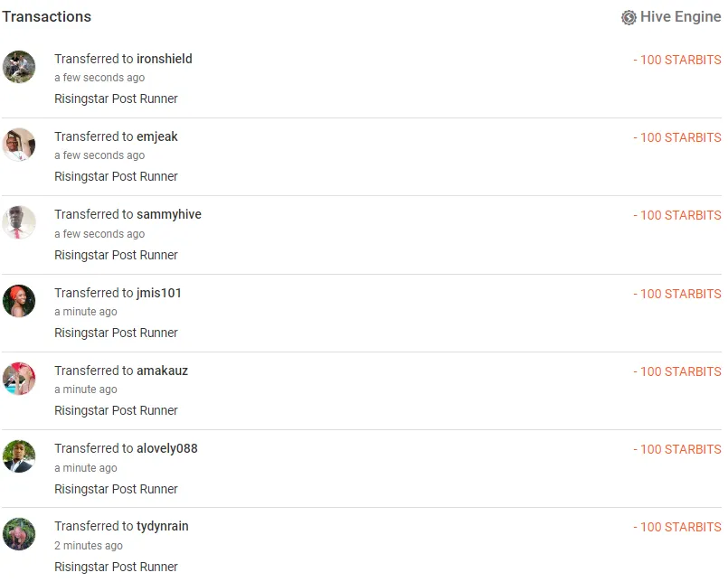Click sammyhive's avatar picture
728x582 pixels.
coord(19,222)
